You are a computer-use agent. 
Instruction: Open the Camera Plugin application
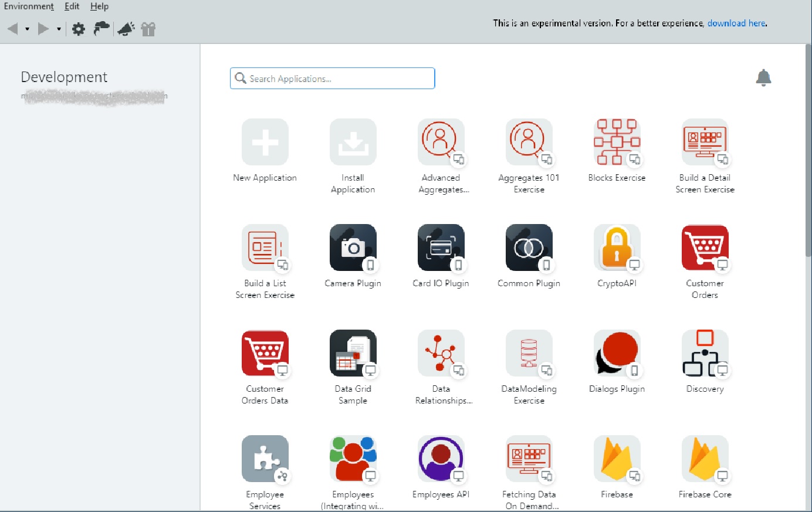coord(353,247)
